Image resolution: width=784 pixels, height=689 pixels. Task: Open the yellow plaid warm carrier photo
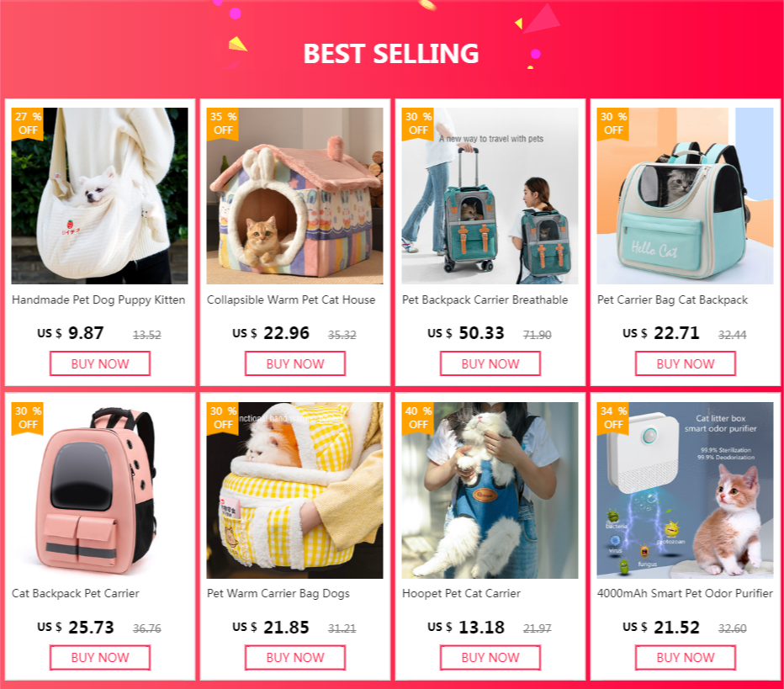click(x=295, y=490)
